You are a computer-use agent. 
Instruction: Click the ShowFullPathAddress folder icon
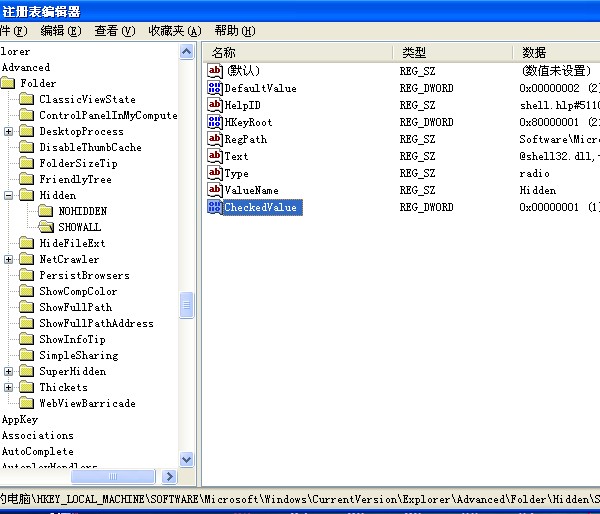coord(26,323)
